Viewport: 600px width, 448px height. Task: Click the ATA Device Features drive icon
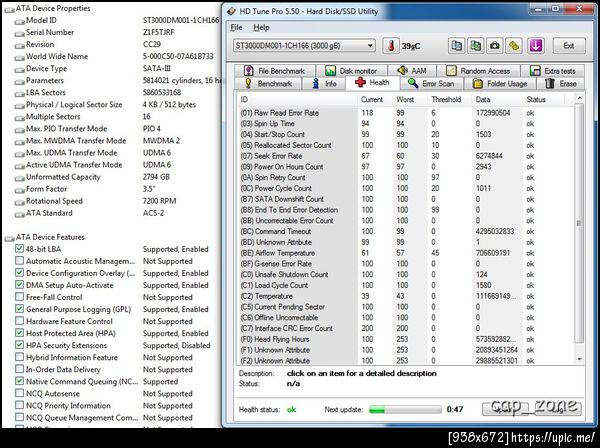(9, 238)
